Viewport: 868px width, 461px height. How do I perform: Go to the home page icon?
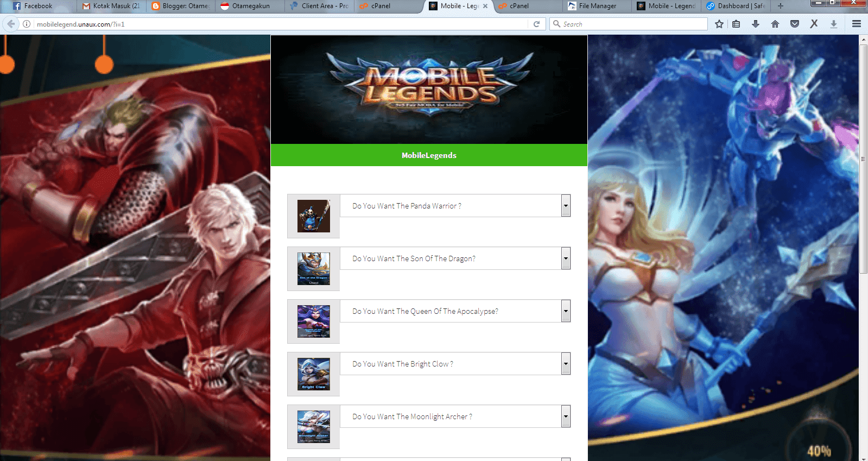pos(775,24)
